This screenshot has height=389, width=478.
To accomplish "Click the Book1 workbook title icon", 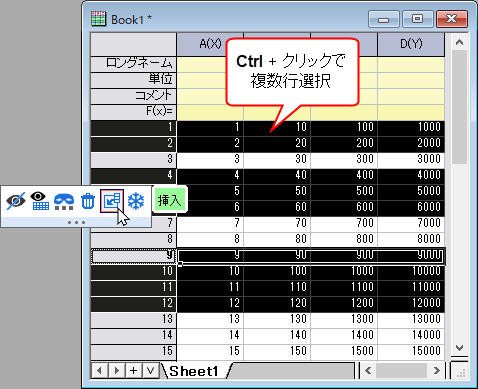I will click(x=98, y=19).
